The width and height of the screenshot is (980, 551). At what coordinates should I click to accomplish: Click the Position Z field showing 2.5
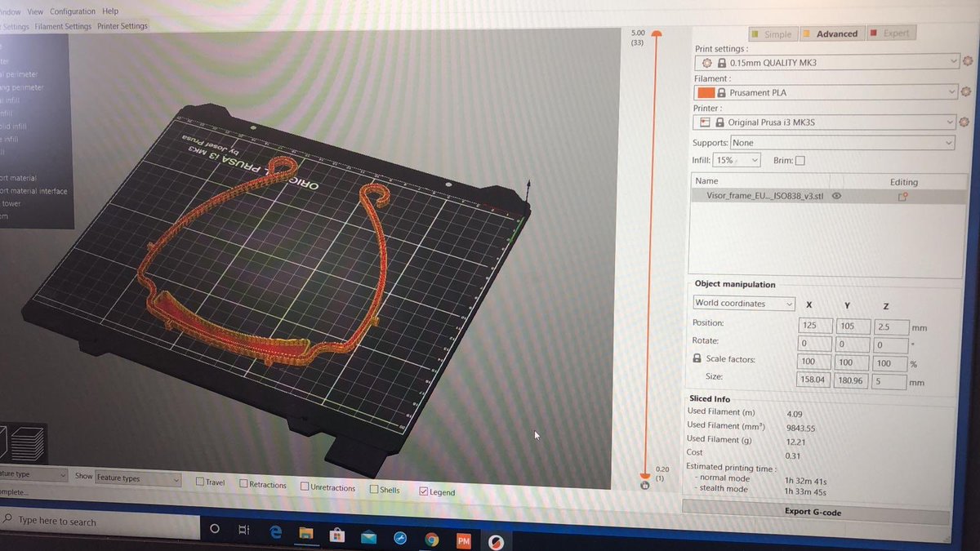[889, 327]
